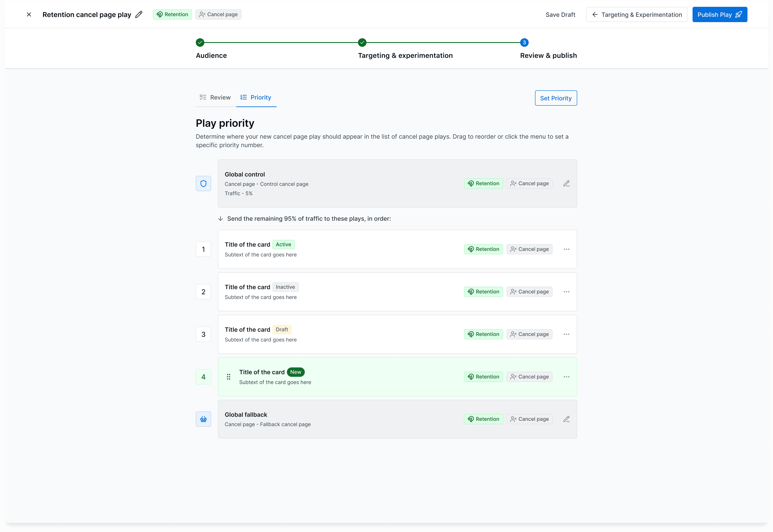The width and height of the screenshot is (773, 532).
Task: Grab the drag handle on New card
Action: pyautogui.click(x=229, y=377)
